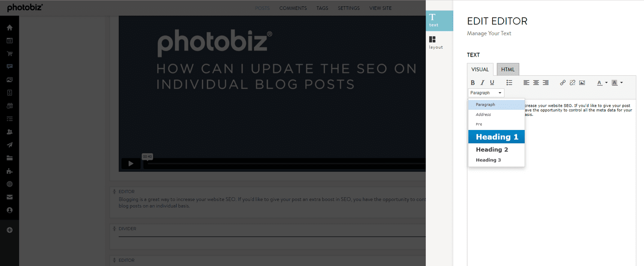Open the Paragraph format dropdown
Image resolution: width=644 pixels, height=266 pixels.
pyautogui.click(x=486, y=93)
